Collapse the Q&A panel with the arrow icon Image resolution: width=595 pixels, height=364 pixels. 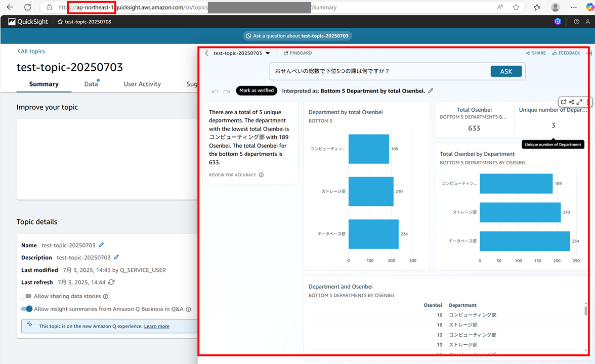(589, 53)
